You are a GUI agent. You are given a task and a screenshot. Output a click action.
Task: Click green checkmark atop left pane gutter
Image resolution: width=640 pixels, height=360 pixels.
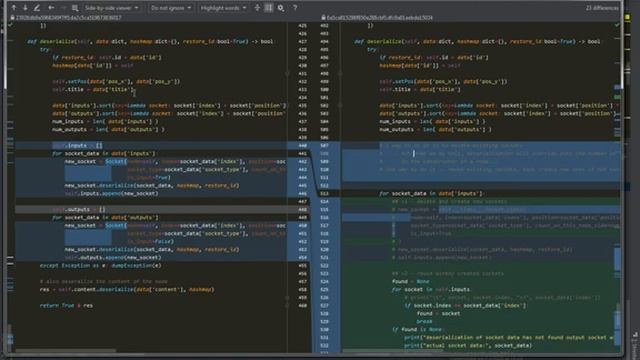(10, 25)
